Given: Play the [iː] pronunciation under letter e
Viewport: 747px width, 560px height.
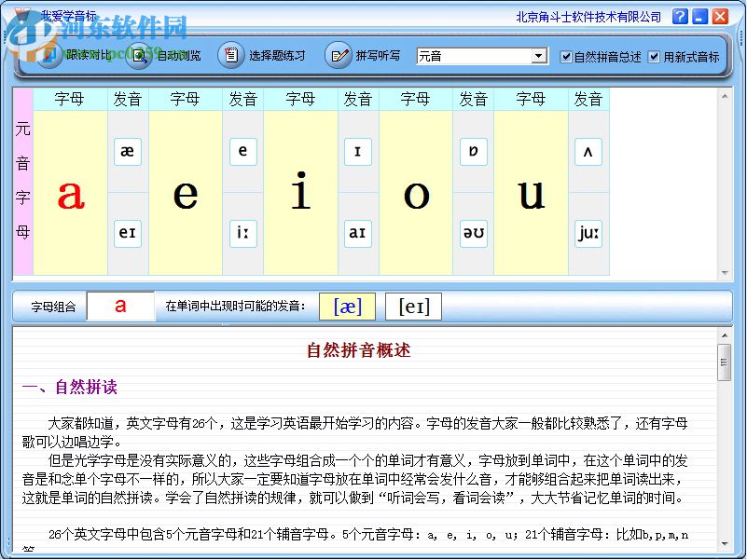Looking at the screenshot, I should (242, 234).
